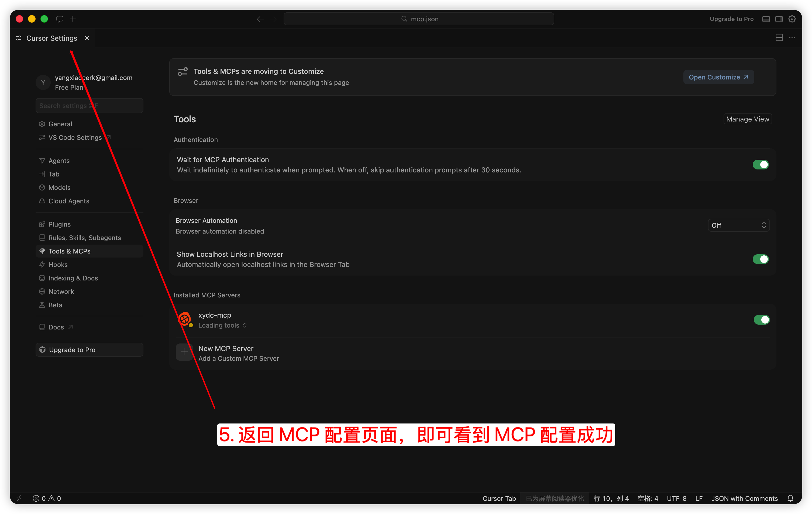The width and height of the screenshot is (812, 514).
Task: Click the yangxiaocerk@gmail.com account email
Action: (x=94, y=78)
